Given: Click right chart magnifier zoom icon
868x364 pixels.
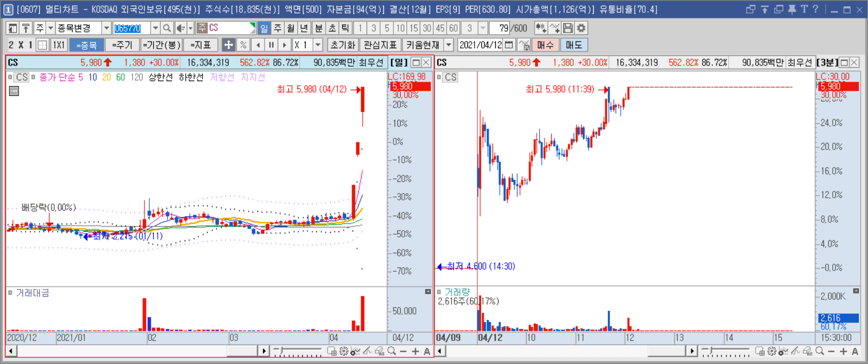Looking at the screenshot, I should (x=819, y=351).
